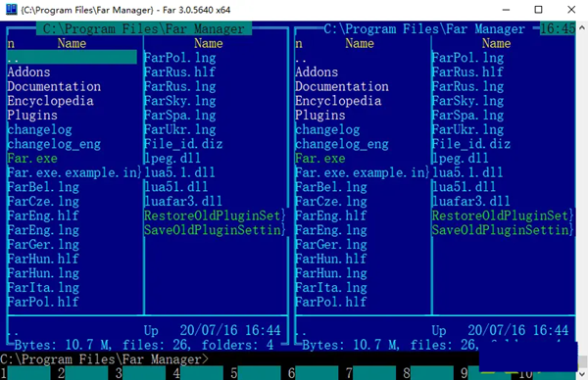Select Plugins folder in right panel
The height and width of the screenshot is (380, 588).
[x=319, y=115]
